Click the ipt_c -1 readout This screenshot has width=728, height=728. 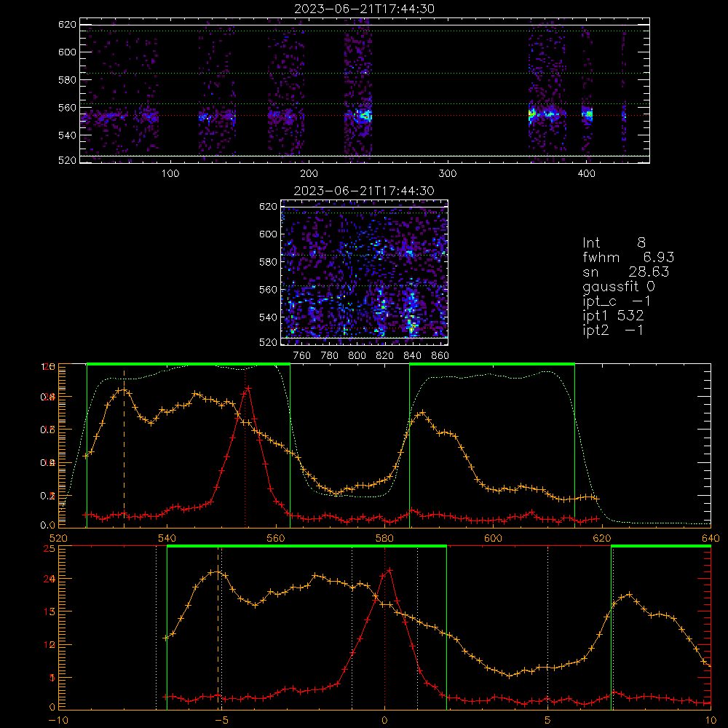click(617, 301)
